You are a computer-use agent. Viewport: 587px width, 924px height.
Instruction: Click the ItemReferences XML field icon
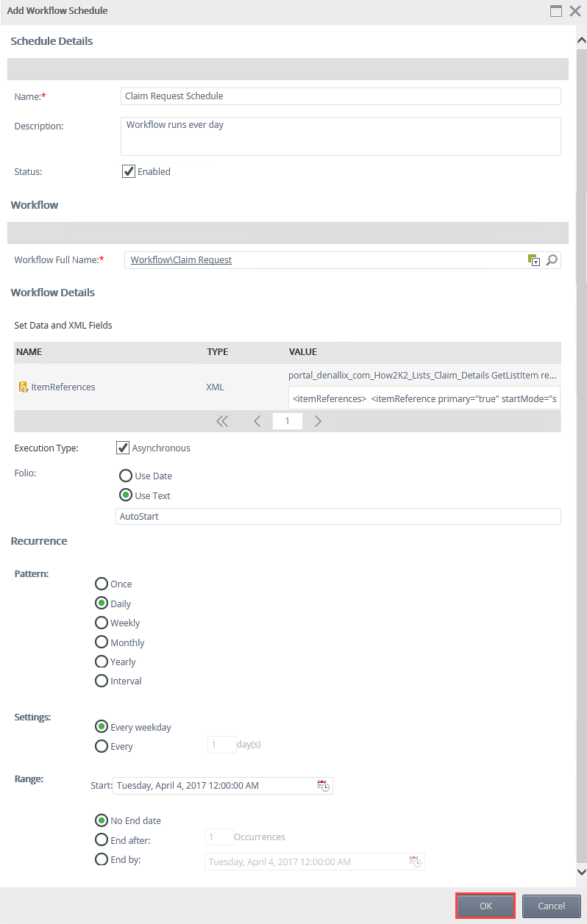coord(23,387)
